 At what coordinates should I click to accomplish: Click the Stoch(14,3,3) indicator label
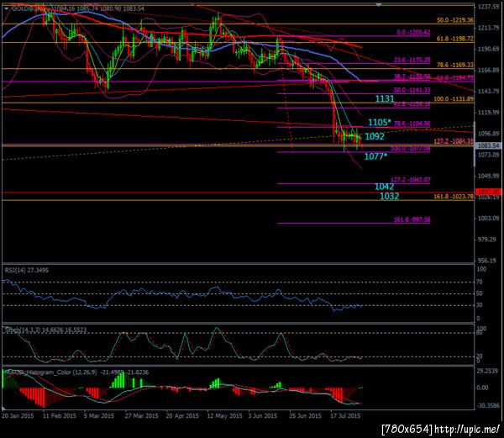point(45,330)
